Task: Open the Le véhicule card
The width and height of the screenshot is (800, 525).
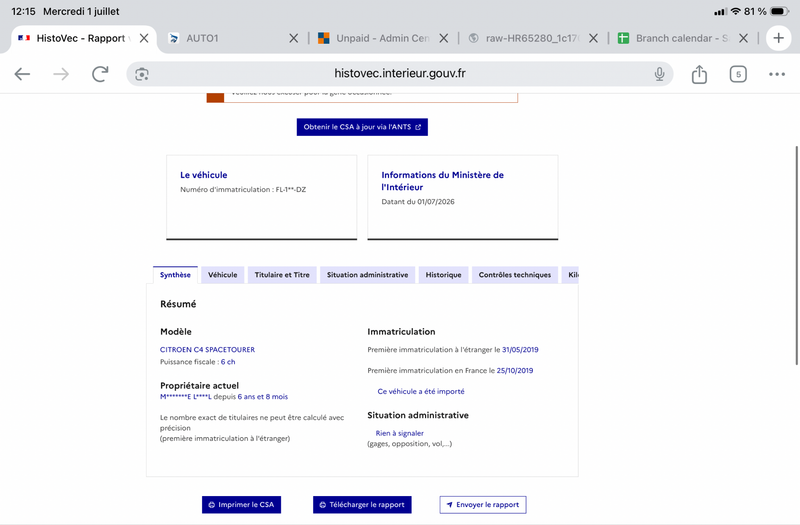Action: pyautogui.click(x=262, y=197)
